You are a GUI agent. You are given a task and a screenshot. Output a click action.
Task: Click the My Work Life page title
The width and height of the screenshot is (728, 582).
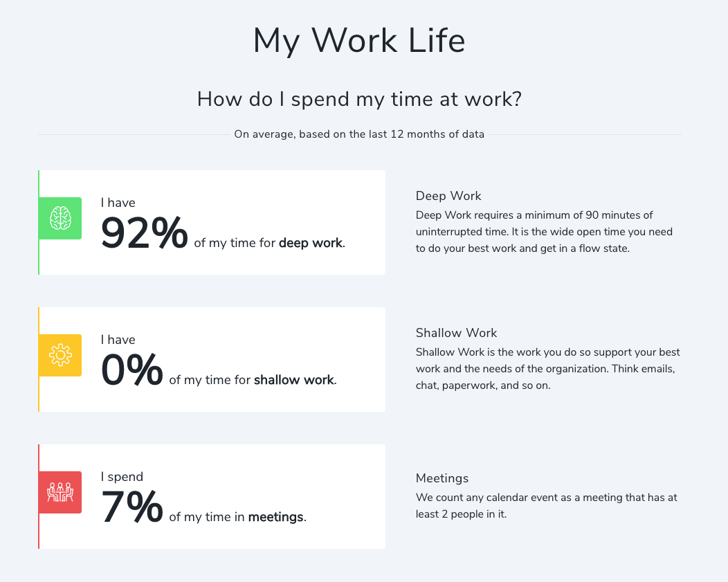[359, 42]
